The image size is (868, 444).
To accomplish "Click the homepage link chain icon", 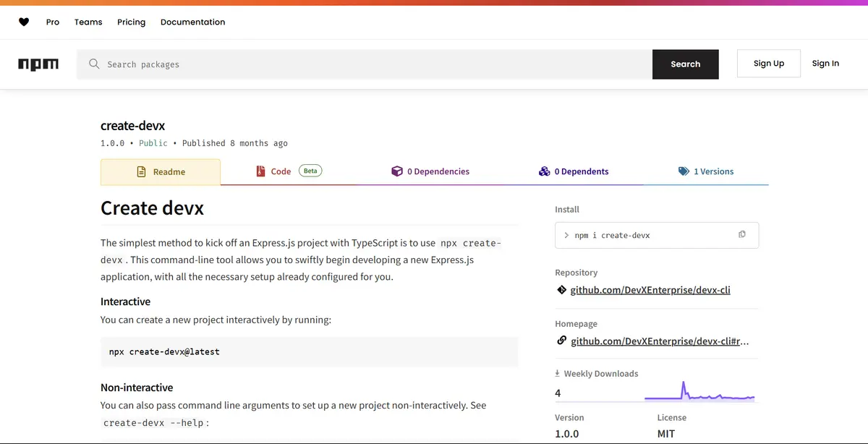I will 561,341.
